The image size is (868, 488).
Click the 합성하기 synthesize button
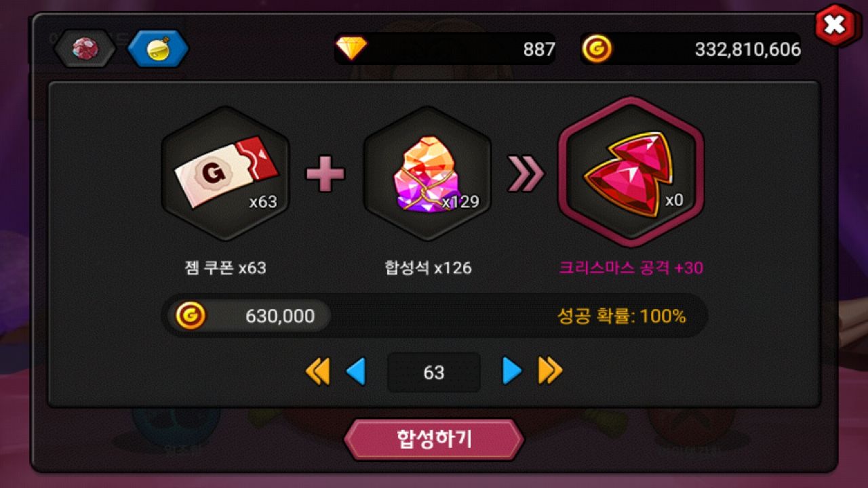coord(434,439)
